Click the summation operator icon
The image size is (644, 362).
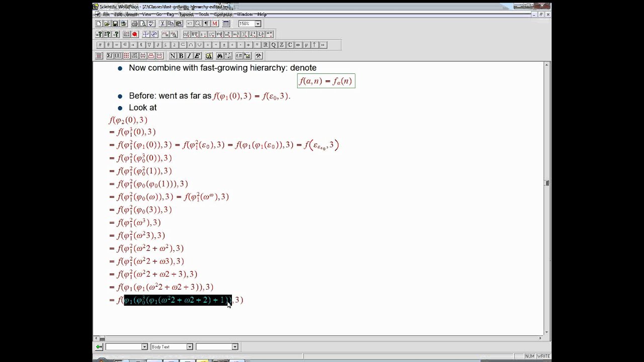point(110,55)
